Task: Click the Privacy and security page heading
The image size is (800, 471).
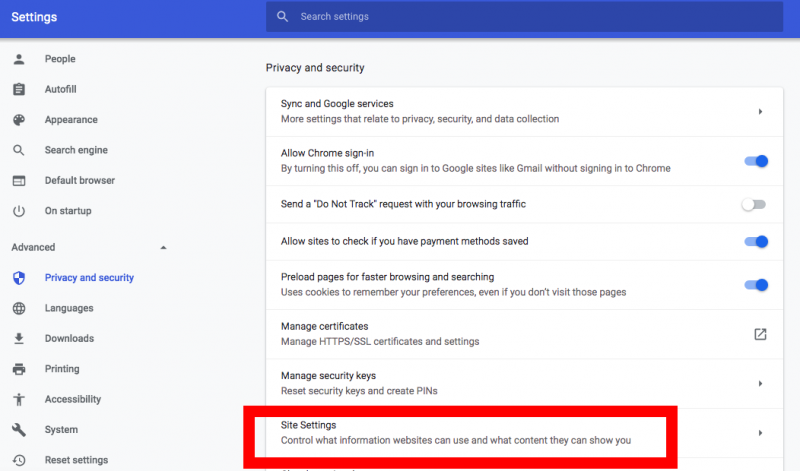Action: [x=315, y=68]
